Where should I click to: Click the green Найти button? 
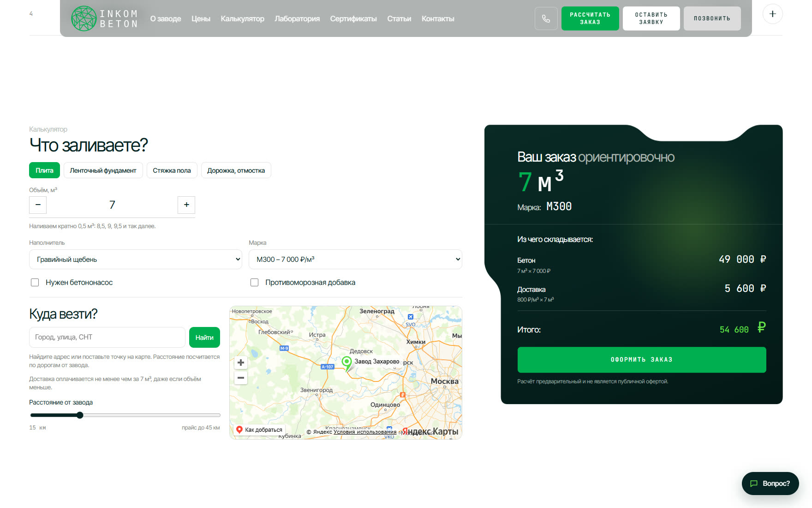[204, 338]
